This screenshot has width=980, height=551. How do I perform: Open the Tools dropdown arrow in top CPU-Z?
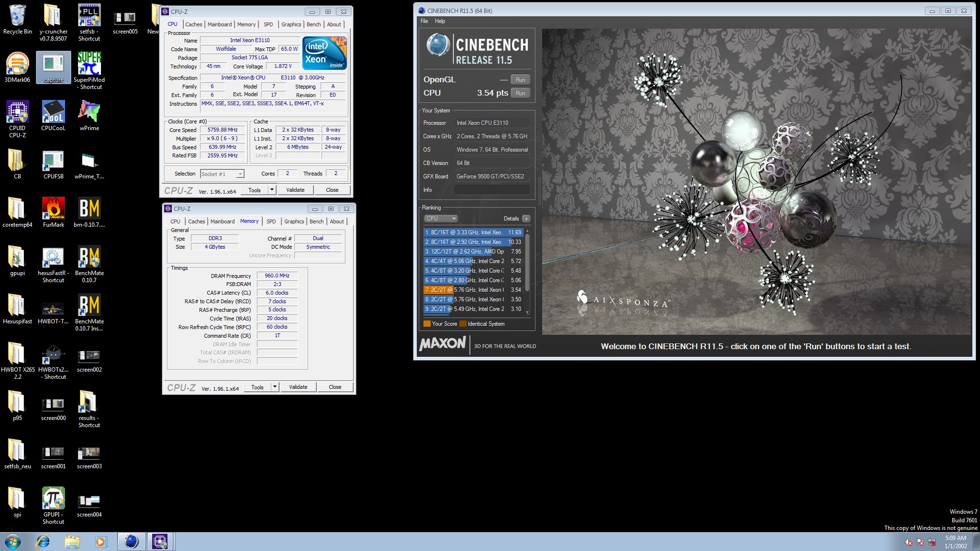(272, 190)
